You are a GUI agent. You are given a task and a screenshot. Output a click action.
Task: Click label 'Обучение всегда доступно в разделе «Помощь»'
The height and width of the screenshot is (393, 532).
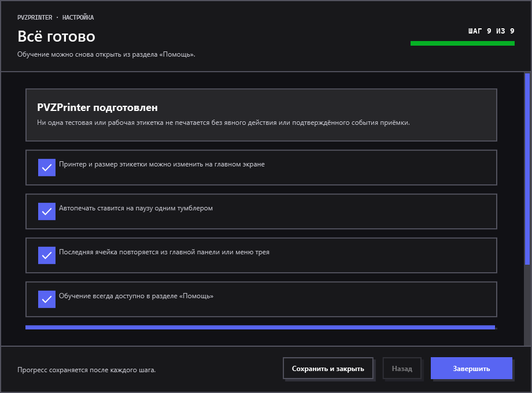[x=136, y=296]
